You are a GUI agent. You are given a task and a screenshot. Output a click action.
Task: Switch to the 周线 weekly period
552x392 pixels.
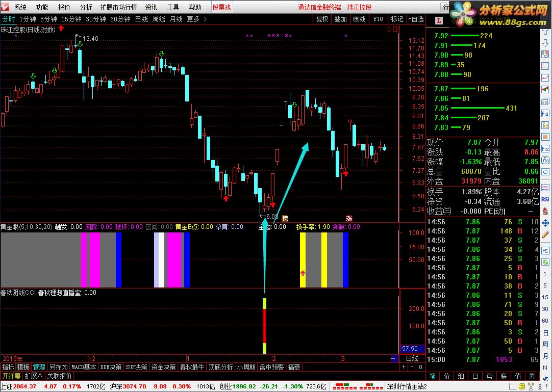pos(159,19)
